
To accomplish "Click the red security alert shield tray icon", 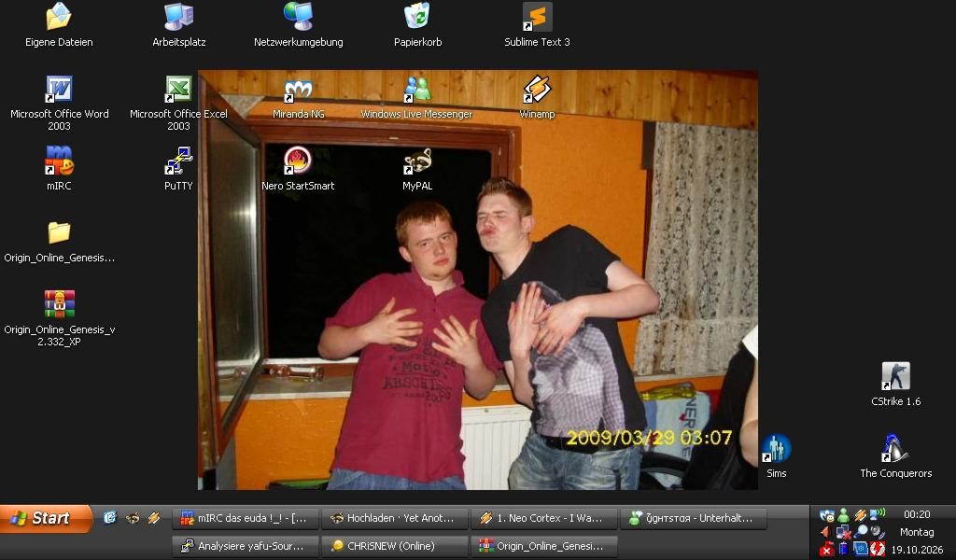I will pyautogui.click(x=827, y=549).
